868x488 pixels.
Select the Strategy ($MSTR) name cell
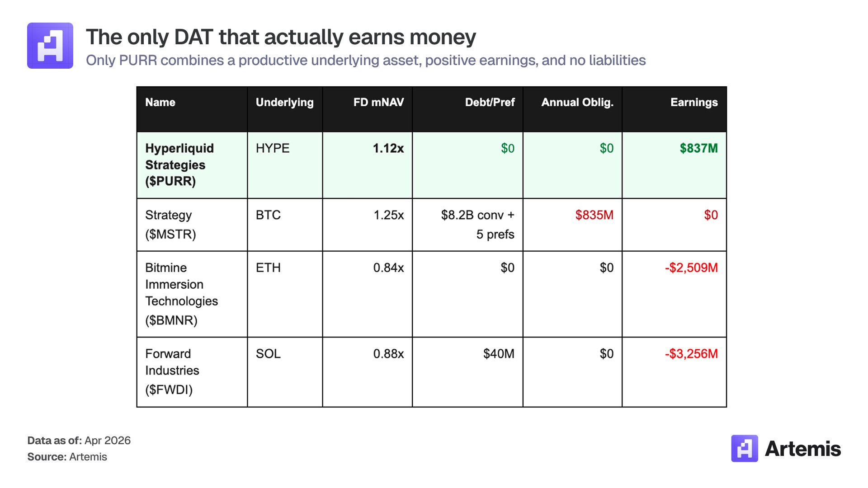pyautogui.click(x=170, y=225)
